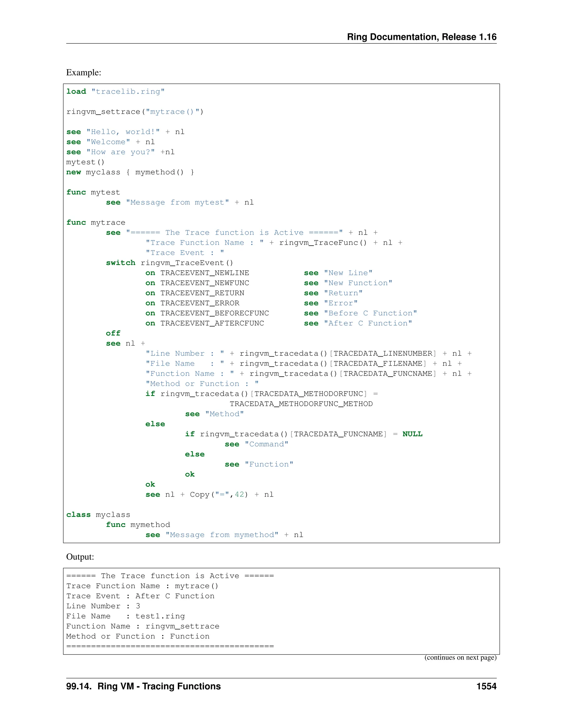Click the 'Example:' label text

[83, 72]
